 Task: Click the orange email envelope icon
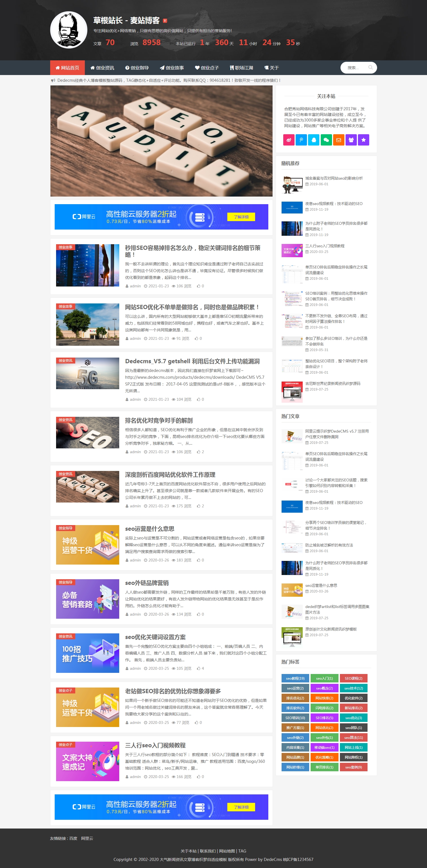pyautogui.click(x=338, y=140)
